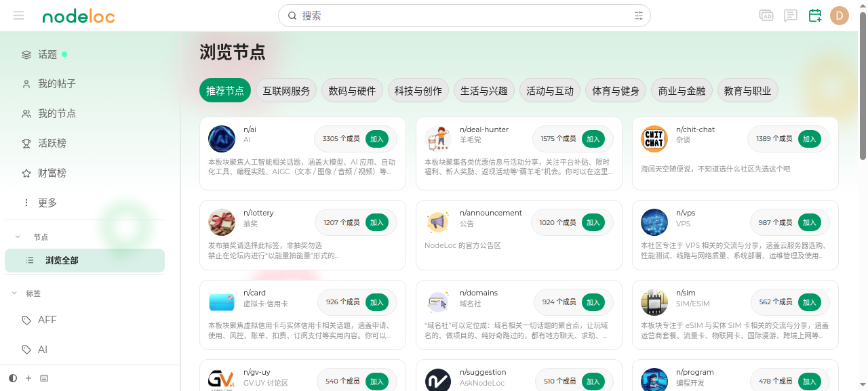Toggle dark/light theme half-circle icon
The image size is (868, 391).
tap(13, 378)
